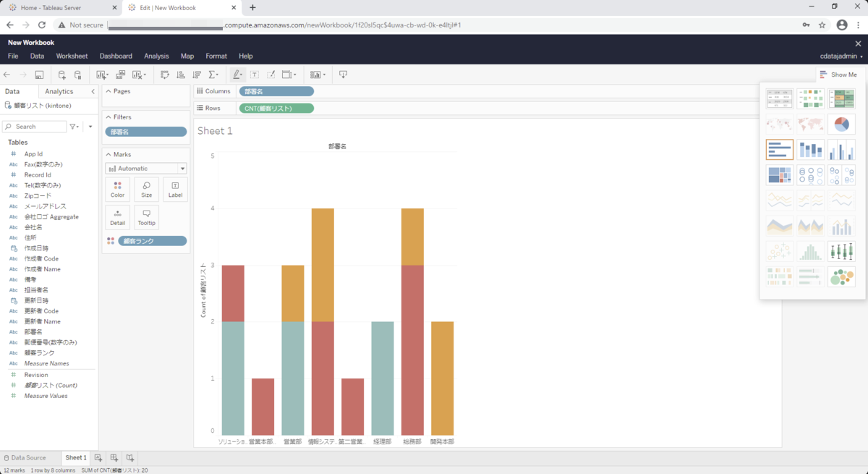Collapse the Filters card
This screenshot has height=474, width=868.
point(109,117)
